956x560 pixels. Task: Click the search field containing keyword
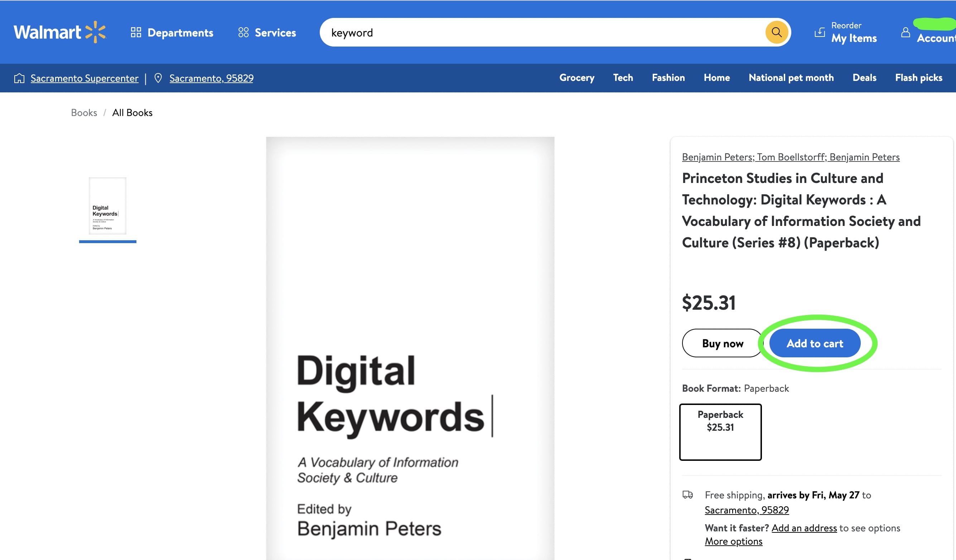531,33
